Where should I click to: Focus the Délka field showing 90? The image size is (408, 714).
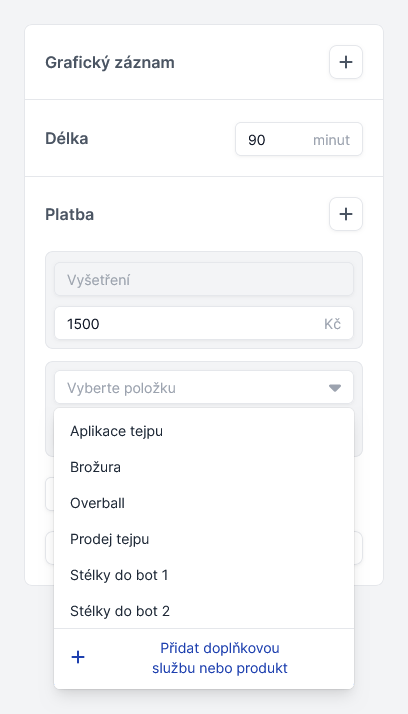[x=299, y=139]
